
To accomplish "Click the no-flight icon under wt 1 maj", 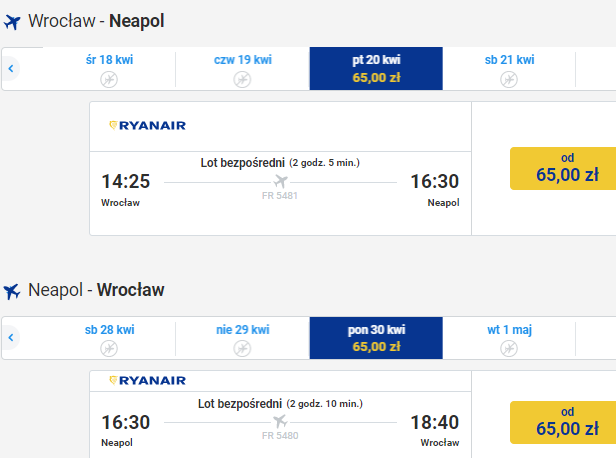I will click(509, 348).
